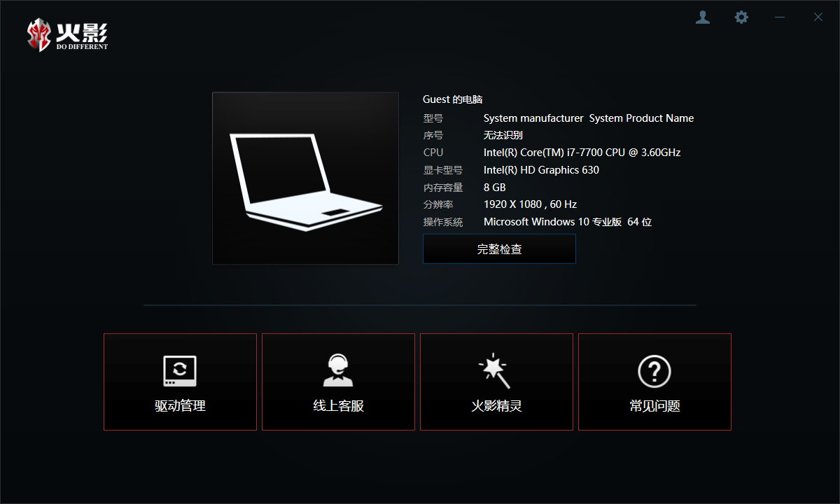Click 'System manufacturer System Product Name' value
The width and height of the screenshot is (840, 504).
589,118
